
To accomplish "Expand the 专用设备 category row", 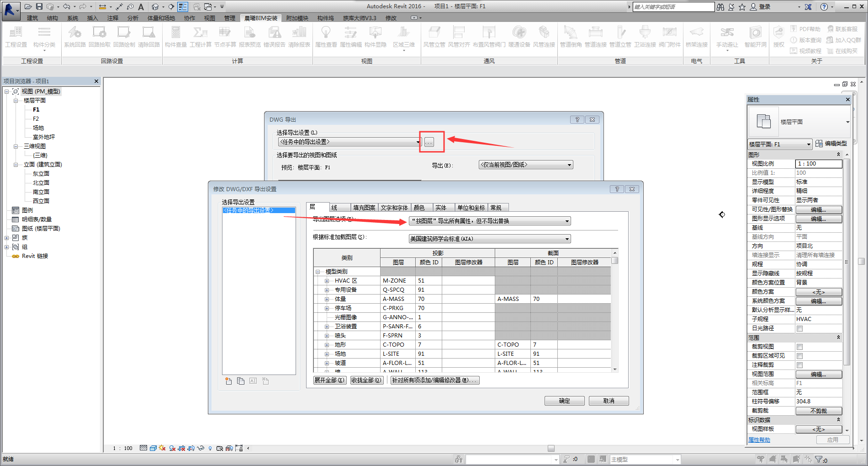I will [327, 290].
